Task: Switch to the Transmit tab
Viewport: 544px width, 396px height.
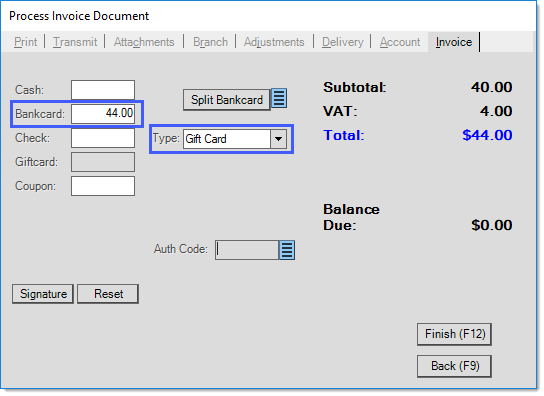Action: 75,42
